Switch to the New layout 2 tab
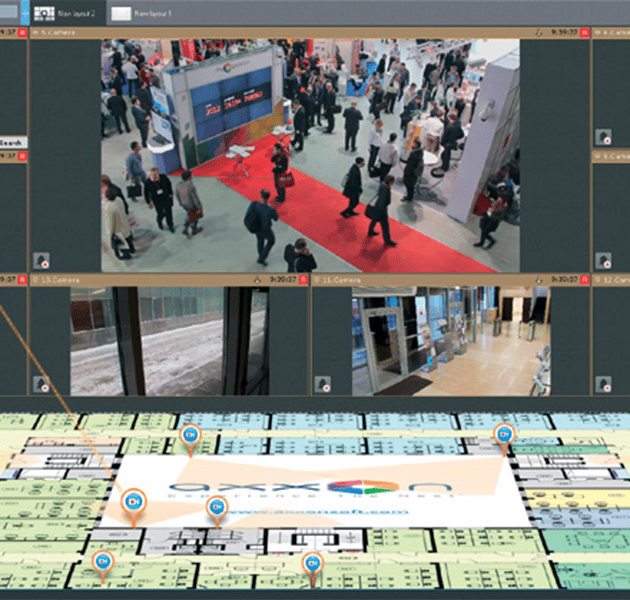This screenshot has height=600, width=630. [x=67, y=13]
